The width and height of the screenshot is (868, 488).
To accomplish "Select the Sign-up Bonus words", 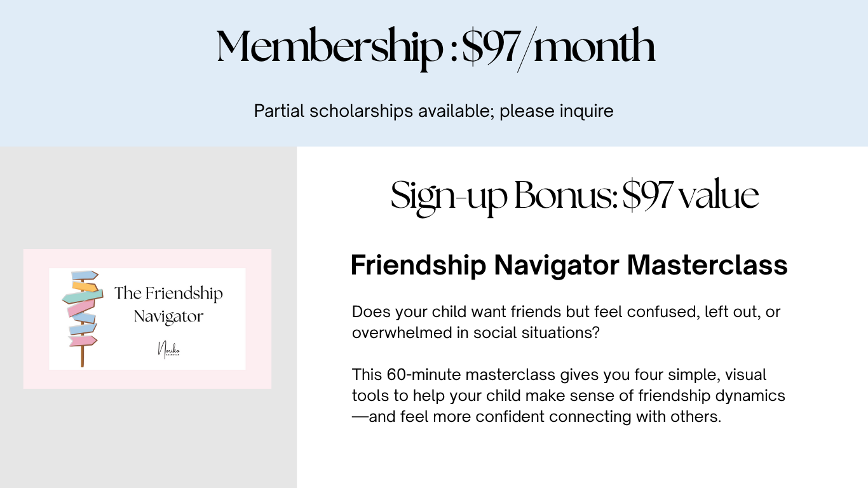I will (503, 196).
